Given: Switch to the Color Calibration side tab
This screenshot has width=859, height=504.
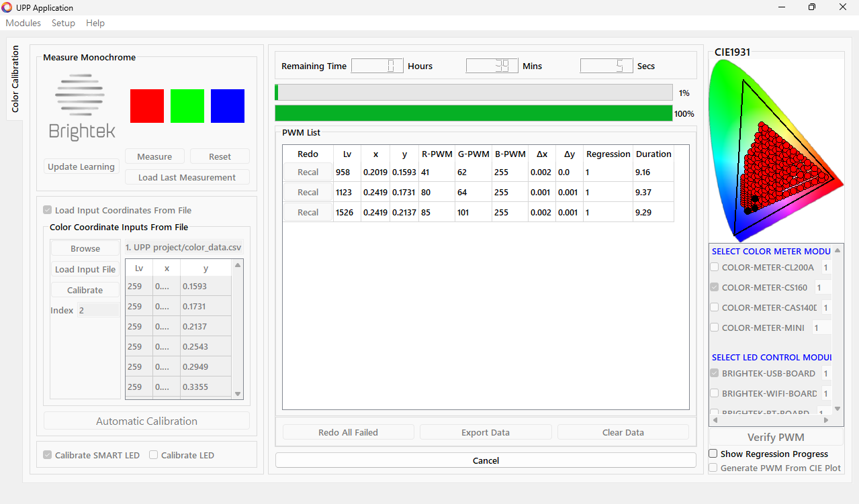Looking at the screenshot, I should 15,79.
